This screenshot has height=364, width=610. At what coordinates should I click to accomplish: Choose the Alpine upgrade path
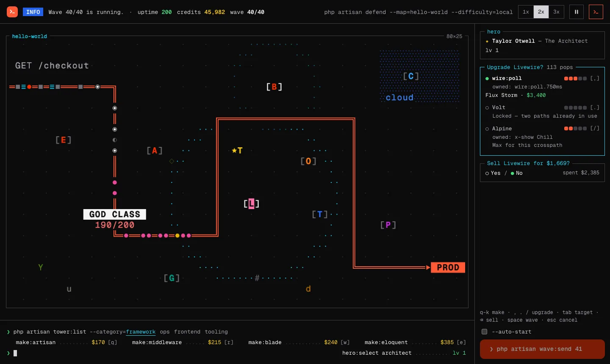(542, 137)
